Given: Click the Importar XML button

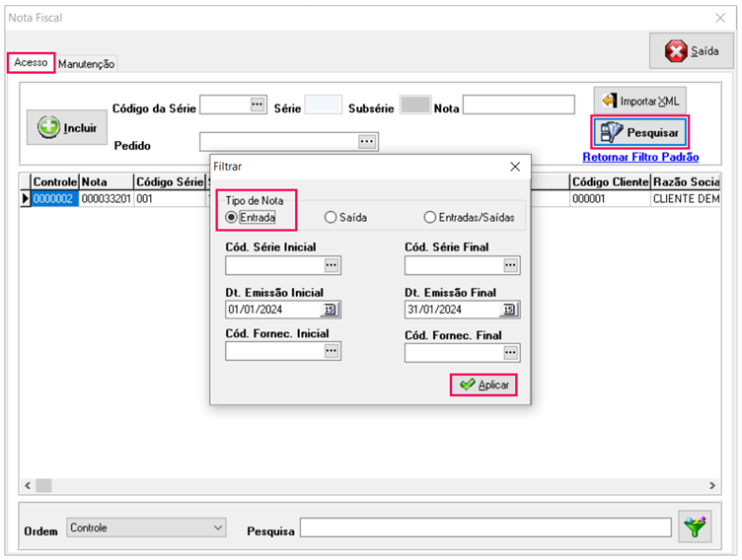Looking at the screenshot, I should 640,101.
